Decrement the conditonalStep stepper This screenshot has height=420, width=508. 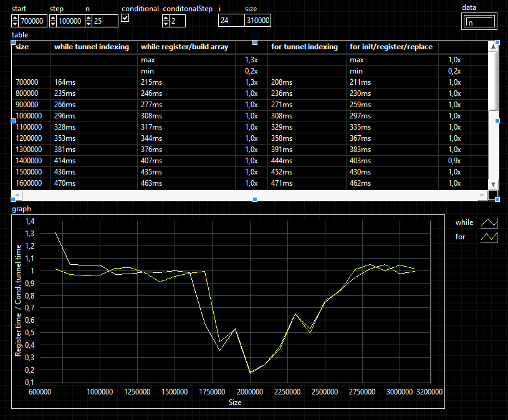(166, 24)
